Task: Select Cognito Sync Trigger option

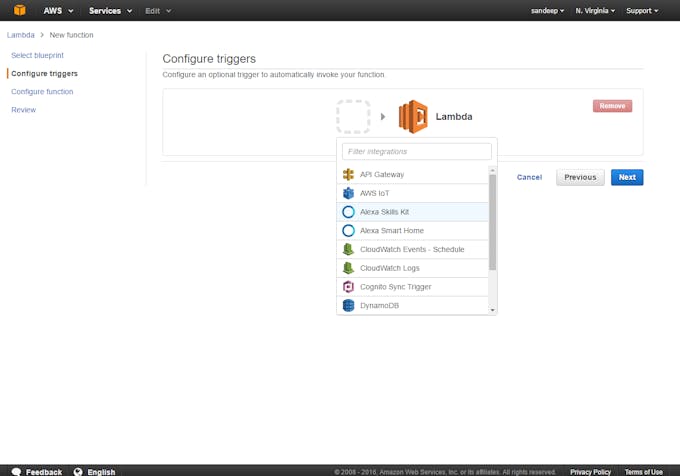Action: click(413, 287)
